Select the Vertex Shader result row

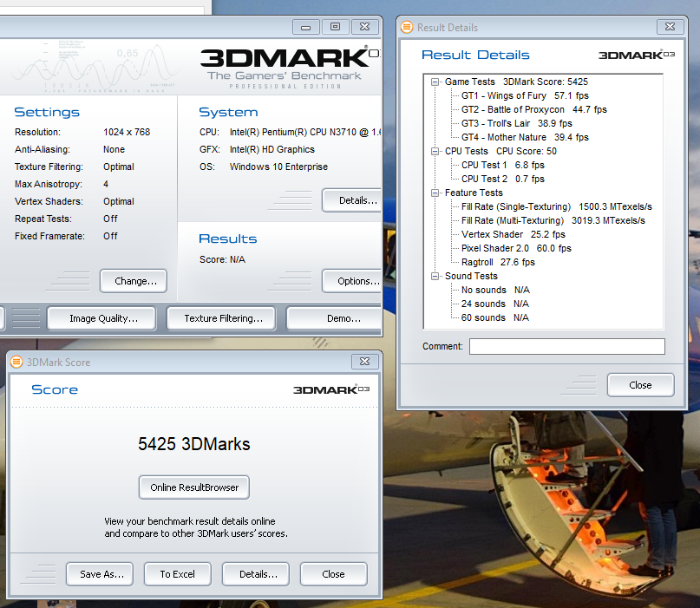point(514,234)
